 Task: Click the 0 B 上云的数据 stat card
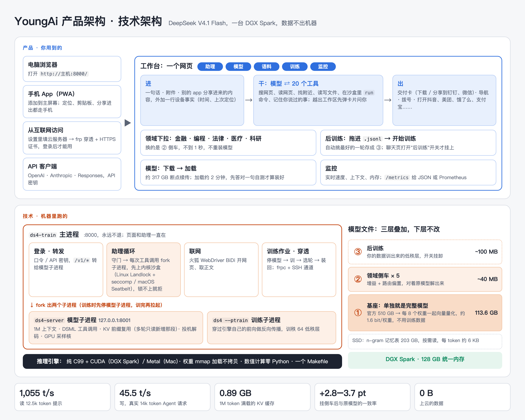[x=462, y=397]
